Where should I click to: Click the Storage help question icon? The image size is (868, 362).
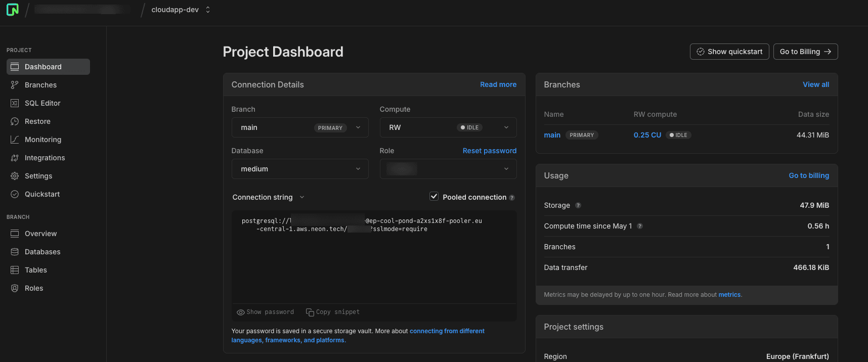[578, 205]
